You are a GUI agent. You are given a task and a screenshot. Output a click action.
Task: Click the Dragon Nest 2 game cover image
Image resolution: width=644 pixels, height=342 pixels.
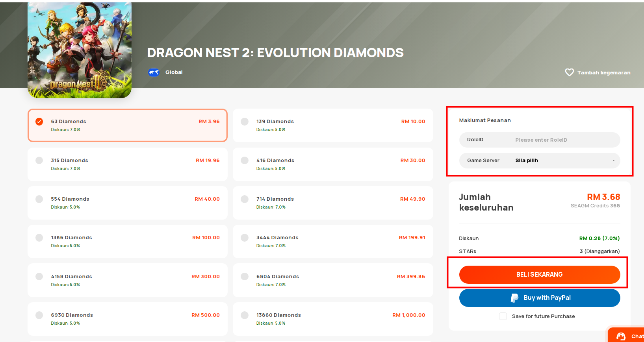pyautogui.click(x=80, y=50)
